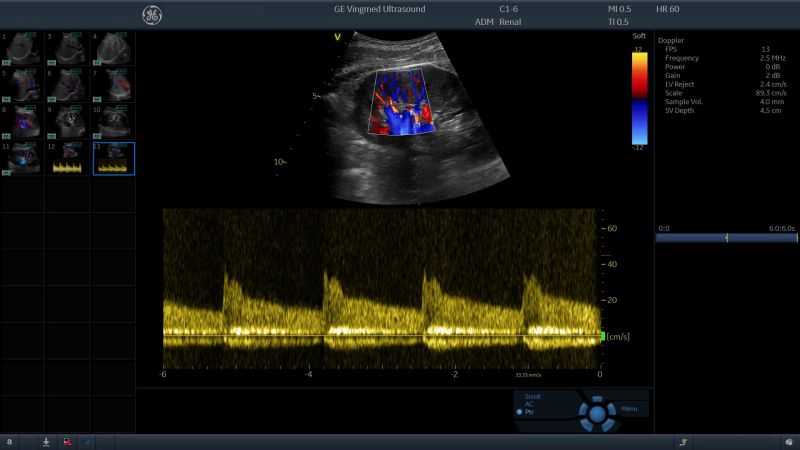Click the 'Doppler' parameters heading
Screen dimensions: 800x450
(671, 40)
